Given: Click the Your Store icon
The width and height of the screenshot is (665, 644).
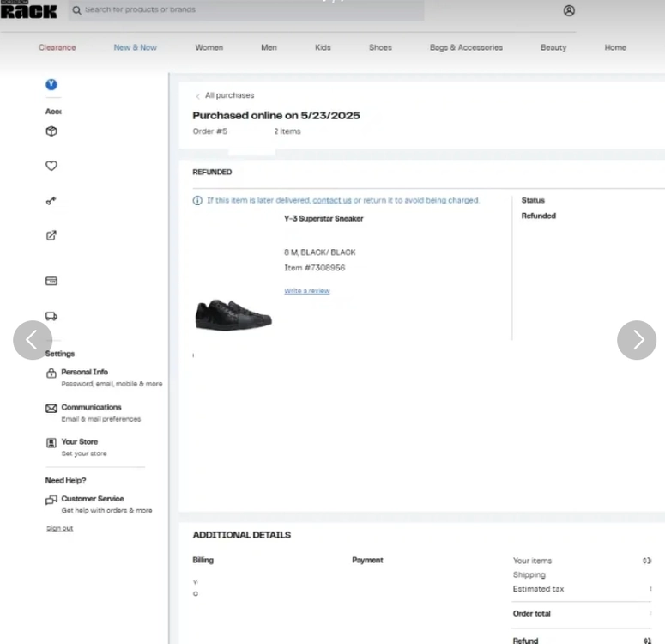Looking at the screenshot, I should pos(51,443).
